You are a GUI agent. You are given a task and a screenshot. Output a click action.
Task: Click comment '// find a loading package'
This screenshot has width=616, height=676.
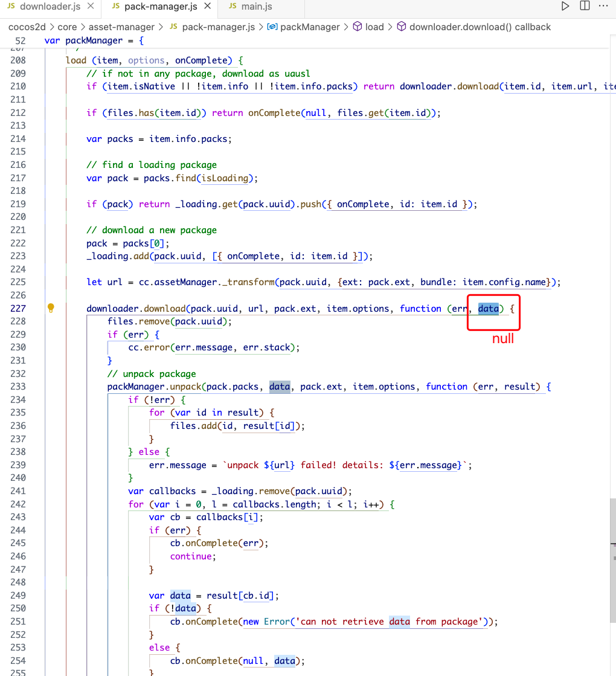click(152, 165)
